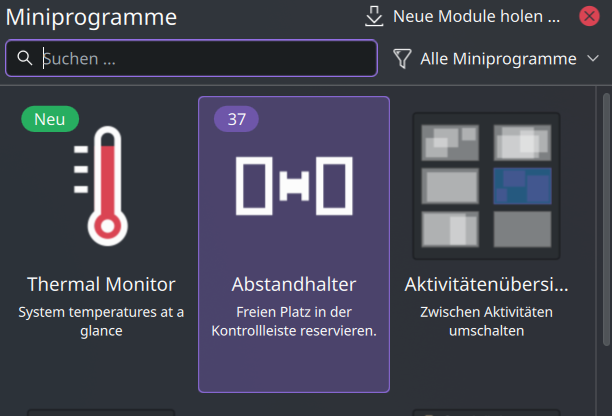
Task: Click the Aktivitätenübersi… widget title
Action: 486,284
